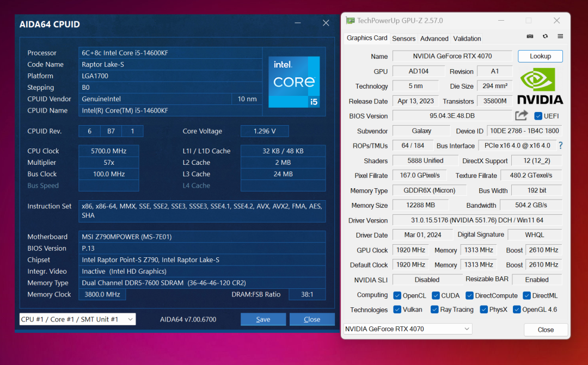Click the Driver Date value Mar 01, 2024

pos(422,235)
